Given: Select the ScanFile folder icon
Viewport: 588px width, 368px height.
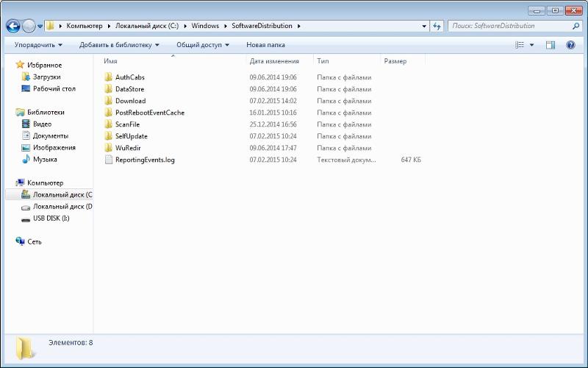Looking at the screenshot, I should pos(108,124).
